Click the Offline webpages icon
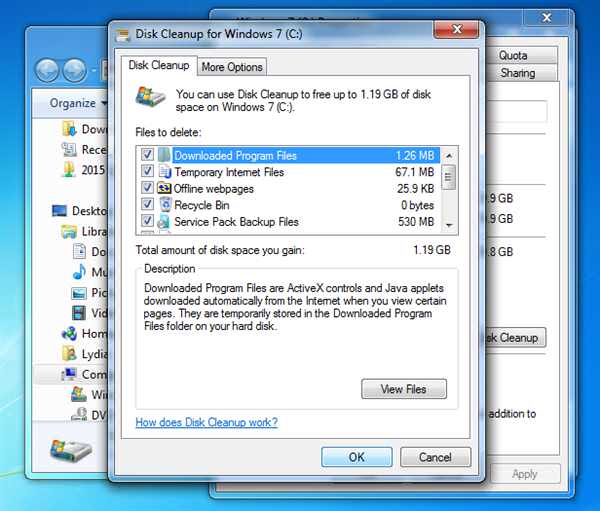Screen dimensions: 600x511 164,188
